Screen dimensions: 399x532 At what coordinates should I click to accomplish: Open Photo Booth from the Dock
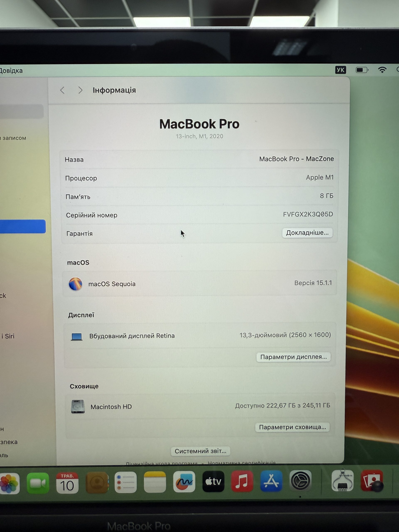pyautogui.click(x=372, y=480)
